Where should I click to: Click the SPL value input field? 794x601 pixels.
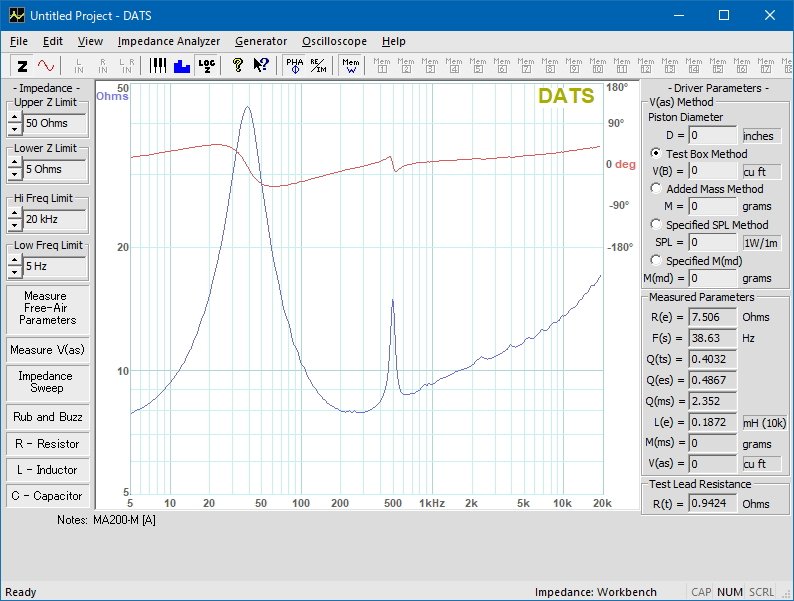click(712, 242)
